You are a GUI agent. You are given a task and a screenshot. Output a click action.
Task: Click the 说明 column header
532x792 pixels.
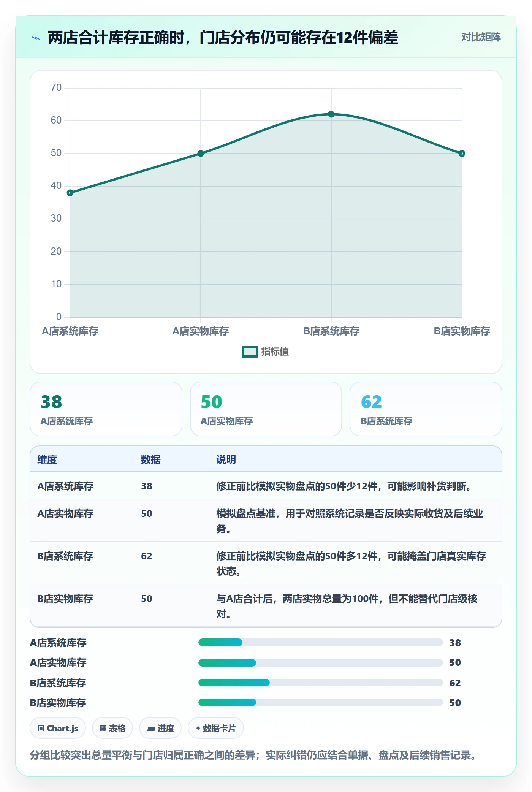[226, 460]
